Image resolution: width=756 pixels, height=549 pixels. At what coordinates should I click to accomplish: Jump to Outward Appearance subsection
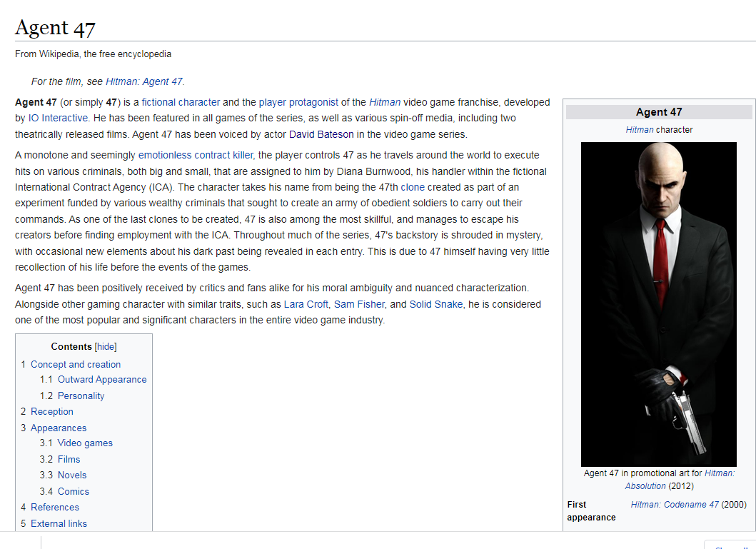point(102,379)
